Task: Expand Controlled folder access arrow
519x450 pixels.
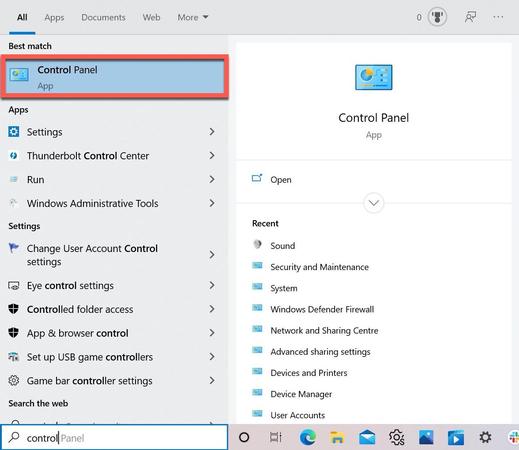Action: tap(212, 309)
